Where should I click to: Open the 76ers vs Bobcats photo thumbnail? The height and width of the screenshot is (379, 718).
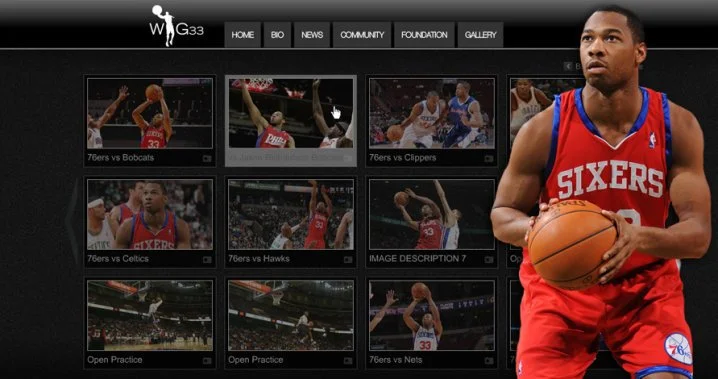(x=150, y=113)
